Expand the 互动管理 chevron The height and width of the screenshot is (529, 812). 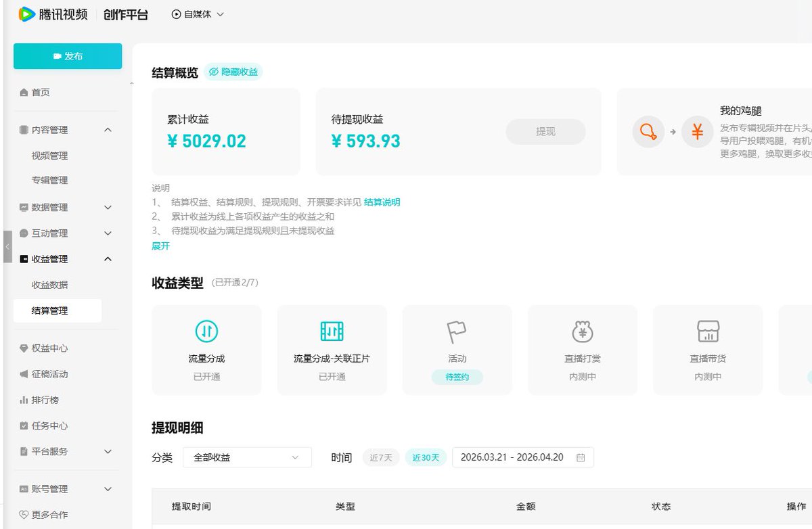coord(108,233)
